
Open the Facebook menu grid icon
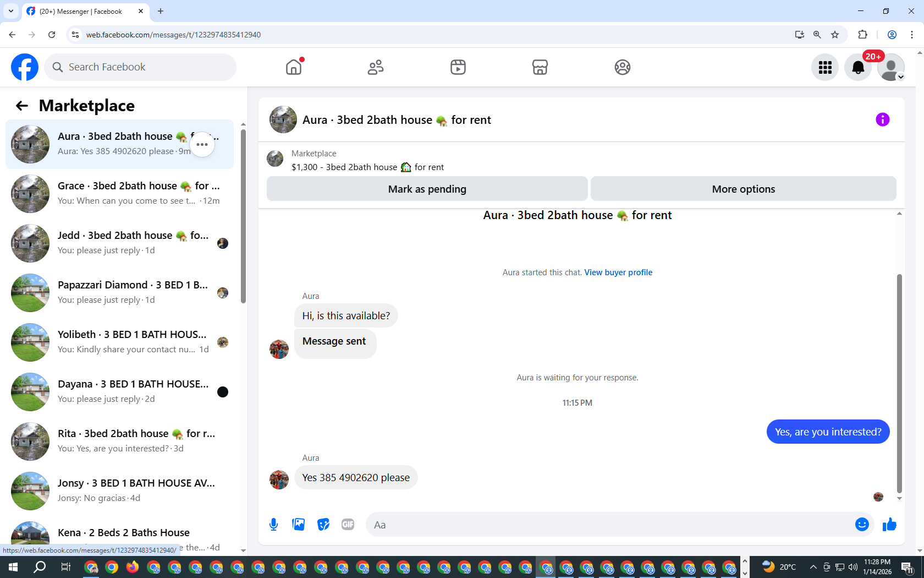pos(825,67)
